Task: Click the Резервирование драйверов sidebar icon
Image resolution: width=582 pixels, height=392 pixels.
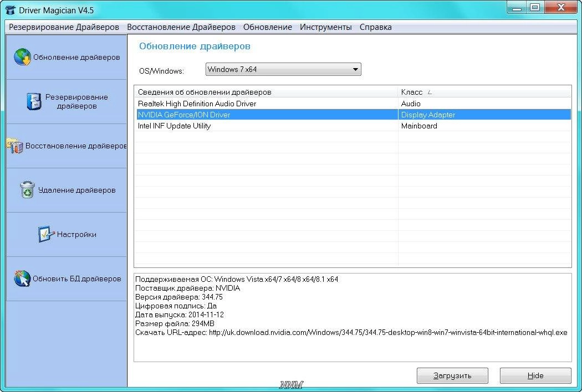Action: (x=34, y=101)
